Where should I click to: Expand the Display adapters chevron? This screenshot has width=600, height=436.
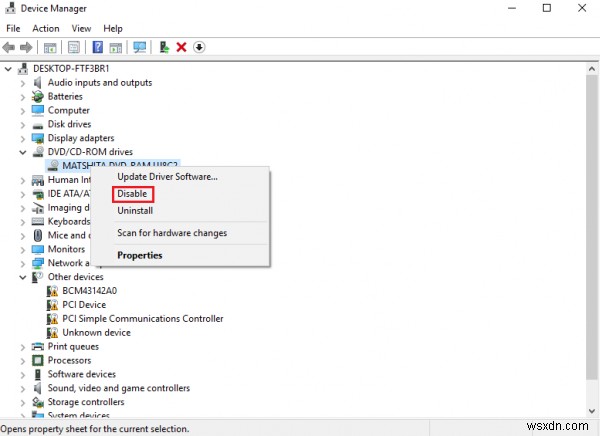pyautogui.click(x=23, y=139)
